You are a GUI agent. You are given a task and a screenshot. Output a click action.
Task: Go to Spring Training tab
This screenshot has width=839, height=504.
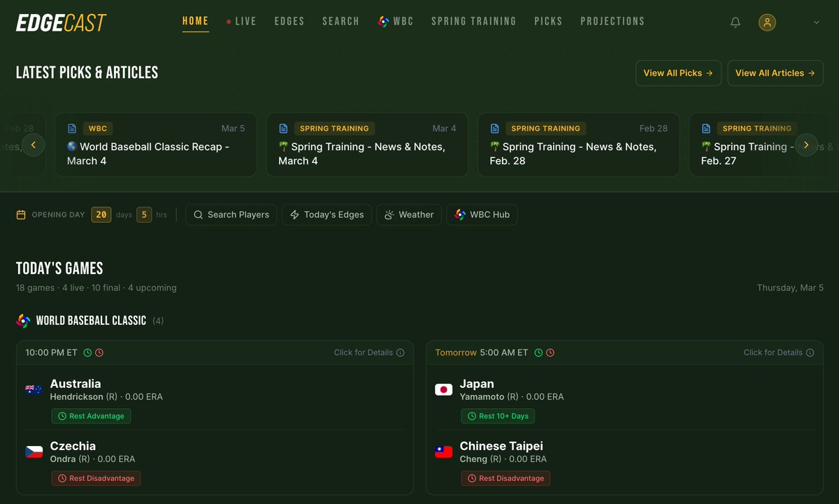[474, 21]
